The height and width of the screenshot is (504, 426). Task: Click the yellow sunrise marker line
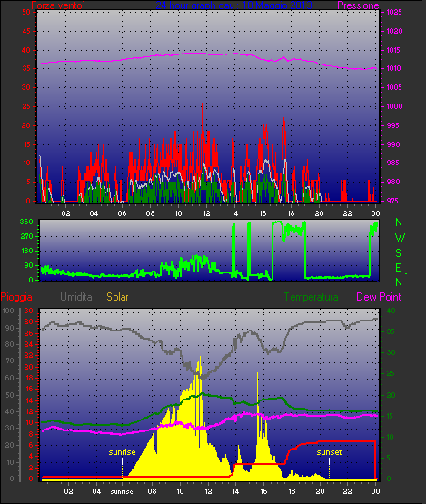(123, 468)
